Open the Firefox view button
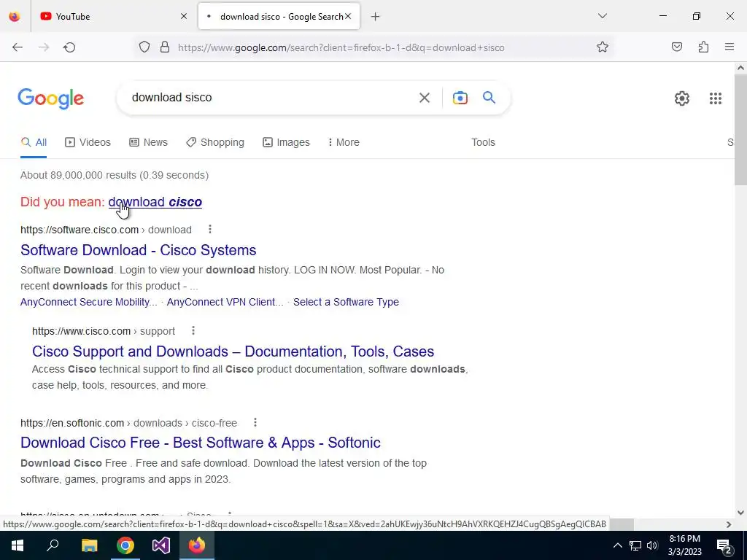 pyautogui.click(x=15, y=17)
